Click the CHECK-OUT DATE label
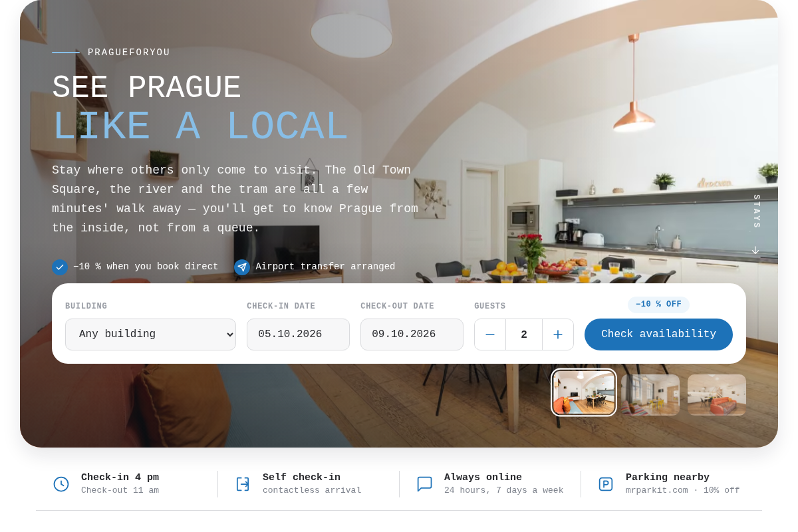Image resolution: width=798 pixels, height=532 pixels. tap(397, 307)
